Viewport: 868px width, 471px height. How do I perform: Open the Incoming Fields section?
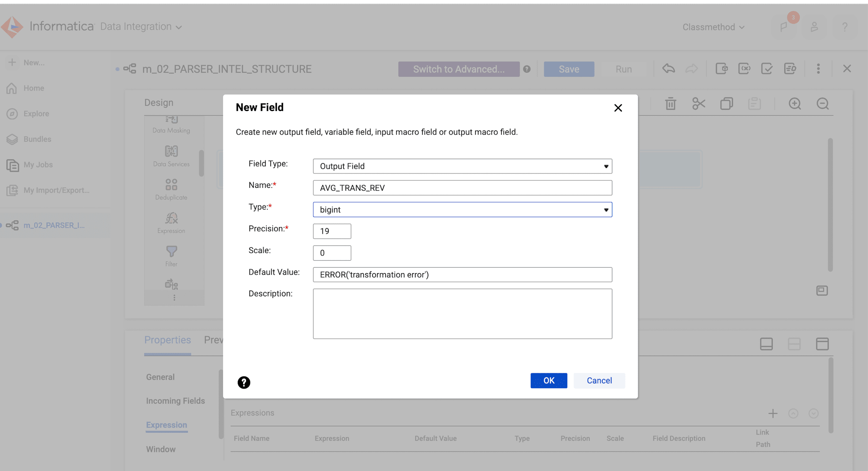(175, 401)
